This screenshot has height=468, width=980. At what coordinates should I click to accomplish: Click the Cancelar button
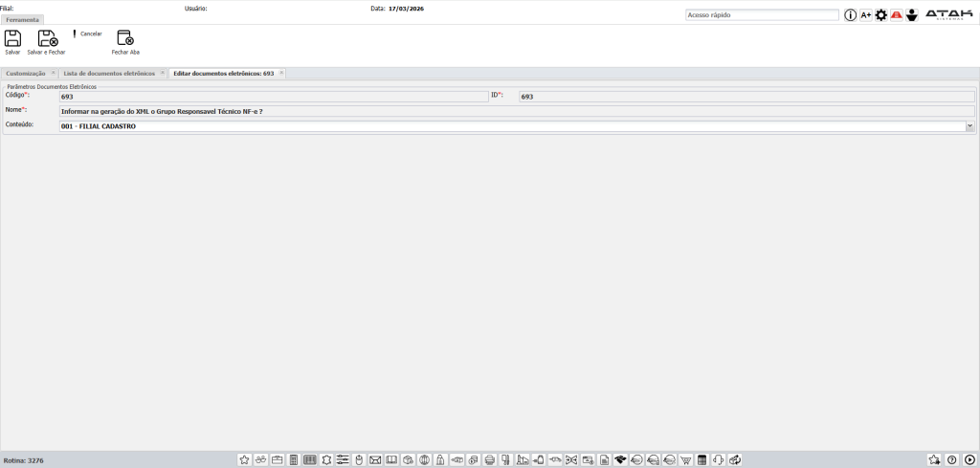[88, 33]
